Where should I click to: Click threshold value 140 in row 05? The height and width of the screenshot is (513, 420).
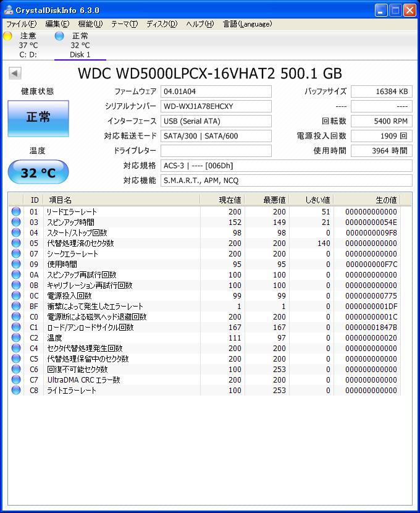point(323,244)
